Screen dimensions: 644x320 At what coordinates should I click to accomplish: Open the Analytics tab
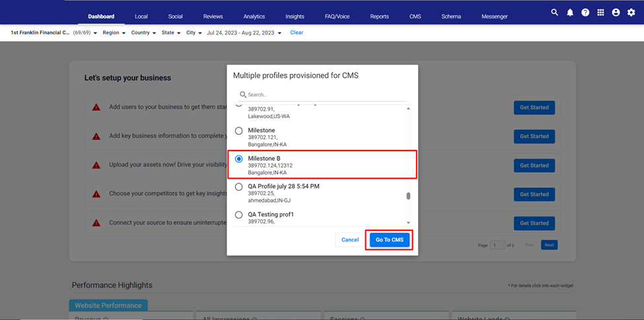pos(254,16)
